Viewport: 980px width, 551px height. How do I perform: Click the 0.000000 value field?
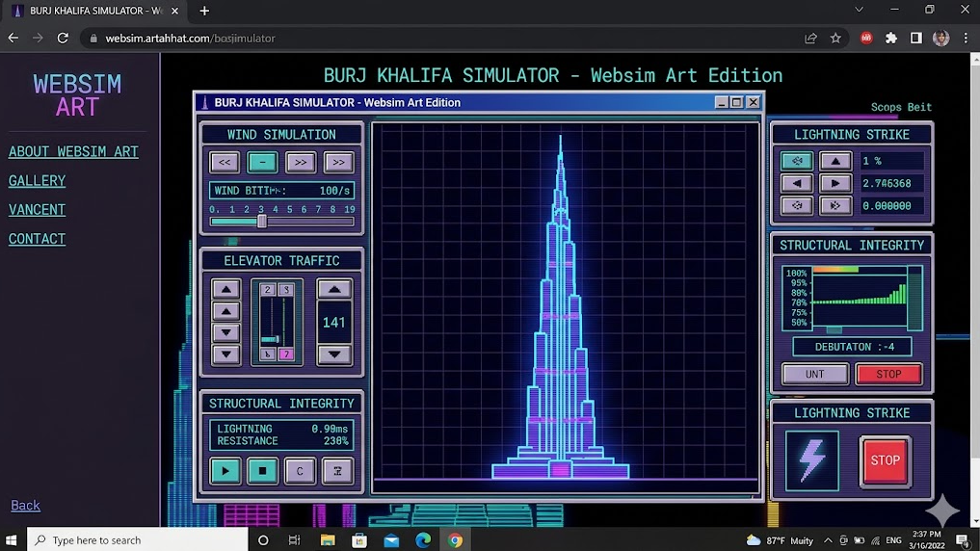891,205
